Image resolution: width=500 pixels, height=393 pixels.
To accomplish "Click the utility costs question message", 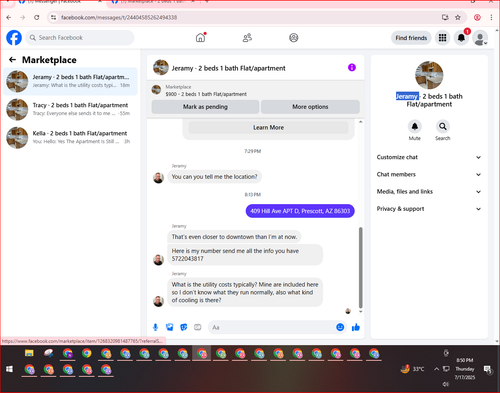I will [x=245, y=292].
